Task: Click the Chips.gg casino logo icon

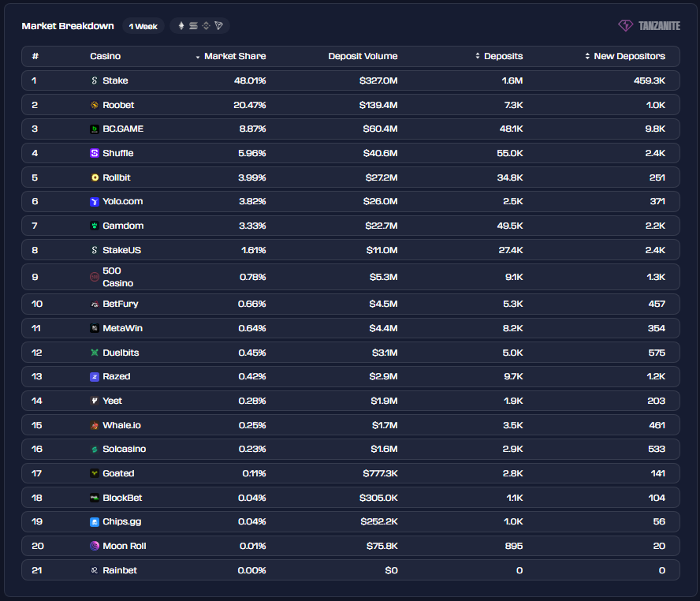Action: pyautogui.click(x=95, y=522)
